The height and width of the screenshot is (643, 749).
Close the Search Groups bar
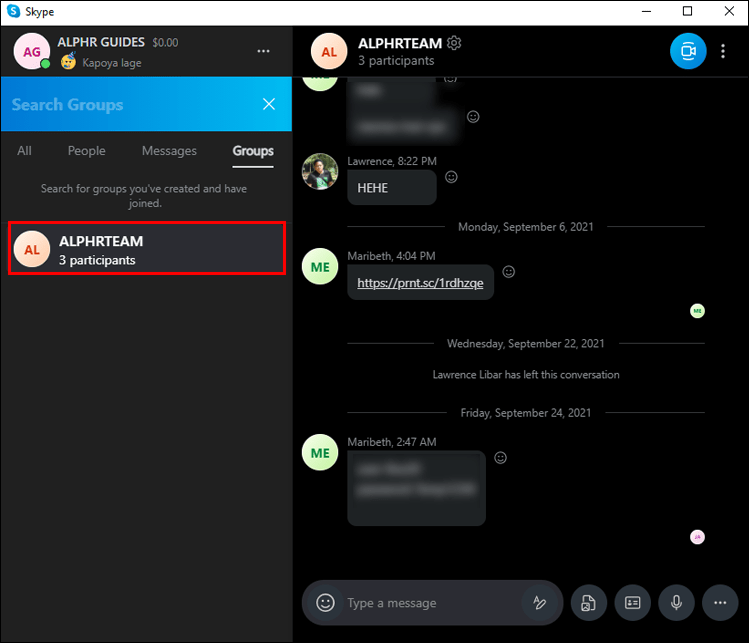point(269,104)
